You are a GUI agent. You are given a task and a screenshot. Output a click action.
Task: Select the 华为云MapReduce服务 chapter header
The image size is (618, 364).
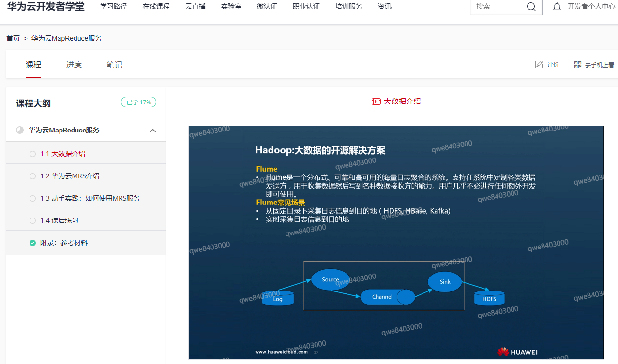coord(86,130)
